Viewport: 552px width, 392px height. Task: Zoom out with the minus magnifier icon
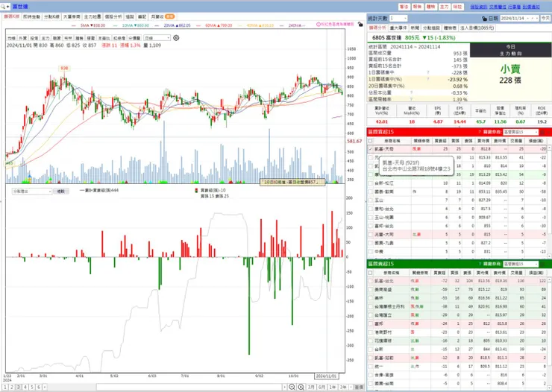point(292,387)
